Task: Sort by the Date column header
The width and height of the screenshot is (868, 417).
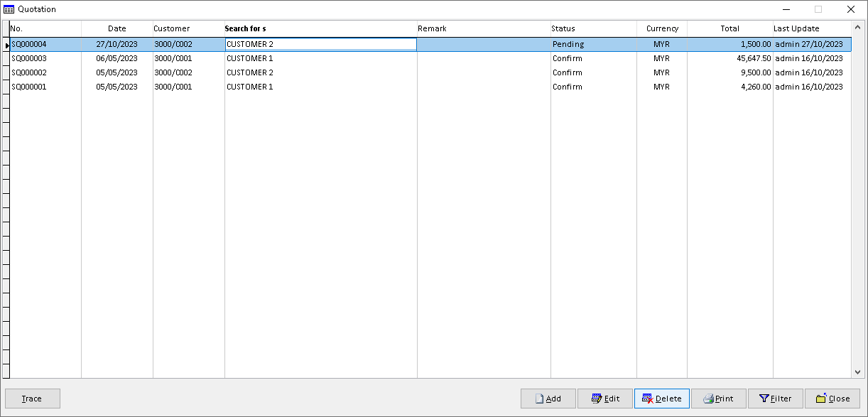Action: [116, 28]
